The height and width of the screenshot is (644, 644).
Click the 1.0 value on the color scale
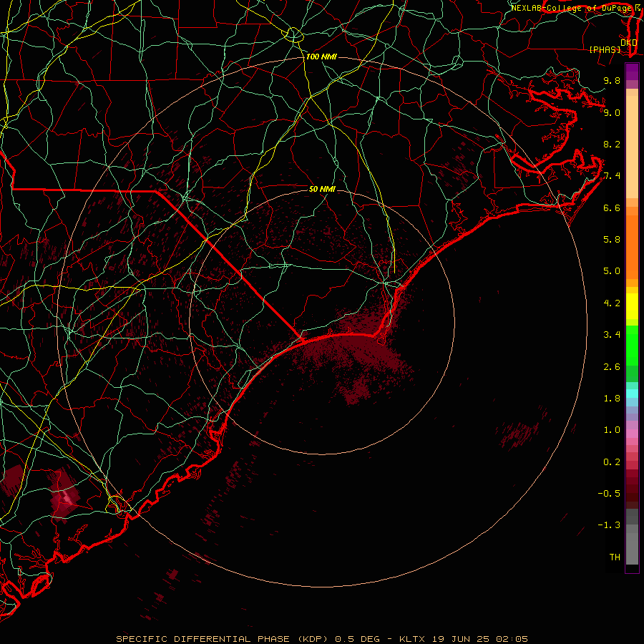click(612, 430)
